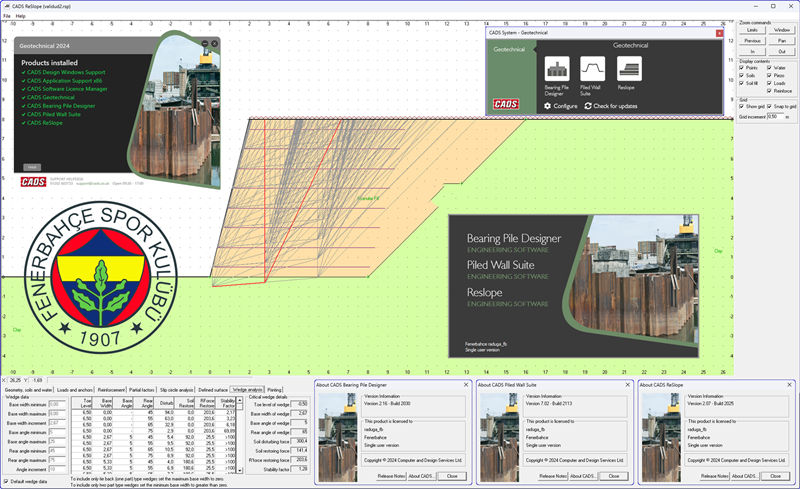Click small button at Geotechnical 2024 bottom
The height and width of the screenshot is (489, 800).
click(x=32, y=167)
